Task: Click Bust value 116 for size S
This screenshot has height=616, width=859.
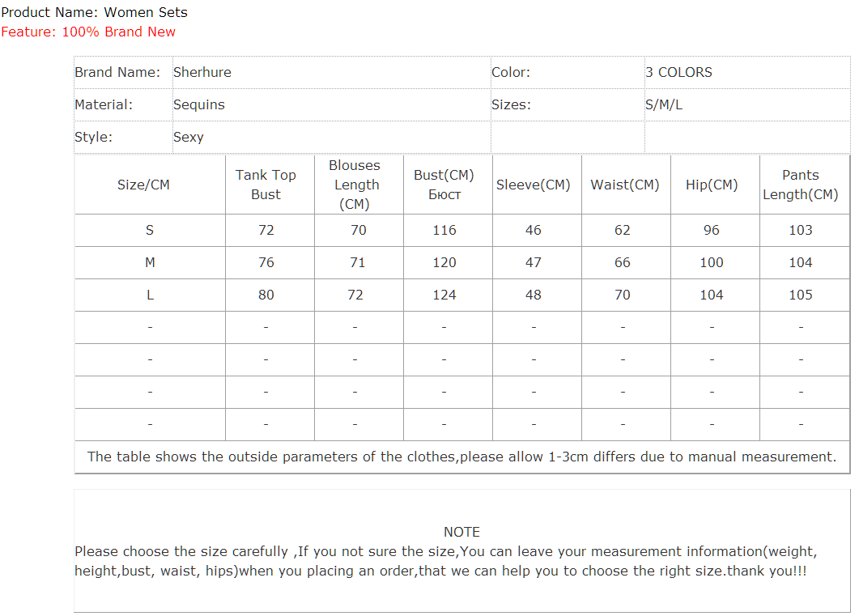Action: pos(444,231)
